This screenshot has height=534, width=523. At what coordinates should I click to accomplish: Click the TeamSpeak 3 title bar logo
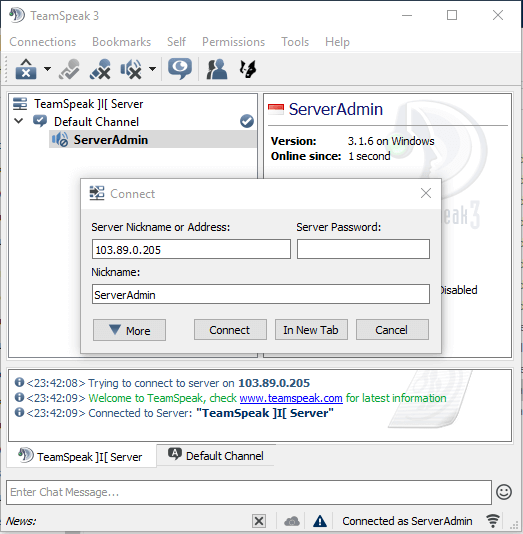pyautogui.click(x=17, y=15)
